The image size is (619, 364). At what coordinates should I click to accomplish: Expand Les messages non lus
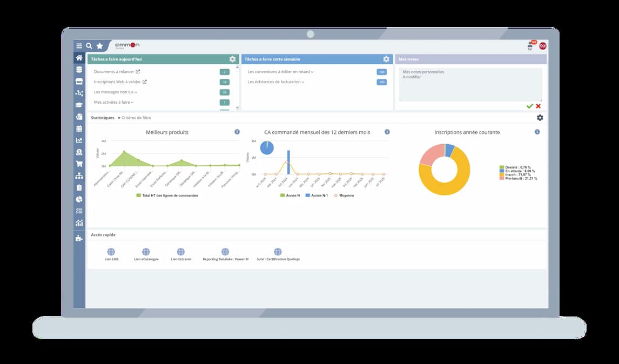115,92
